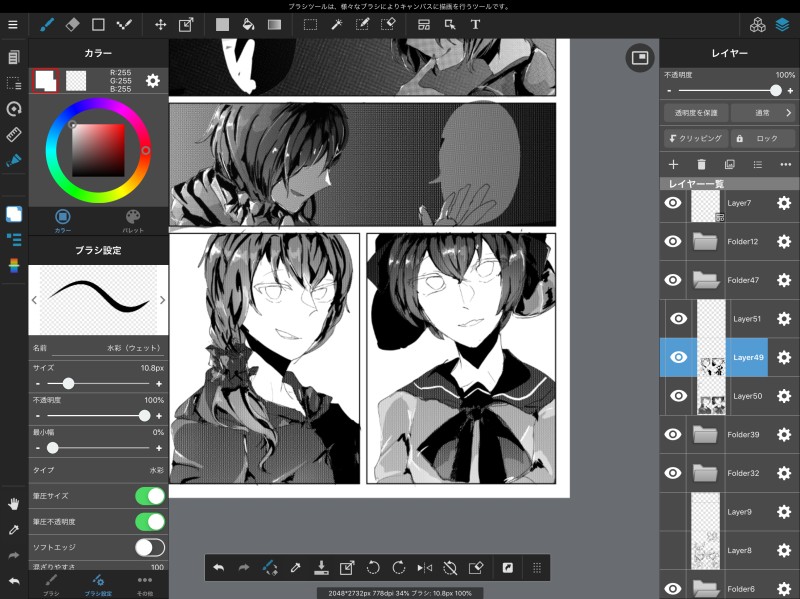Increase brush size with plus button
The width and height of the screenshot is (800, 599).
[159, 384]
